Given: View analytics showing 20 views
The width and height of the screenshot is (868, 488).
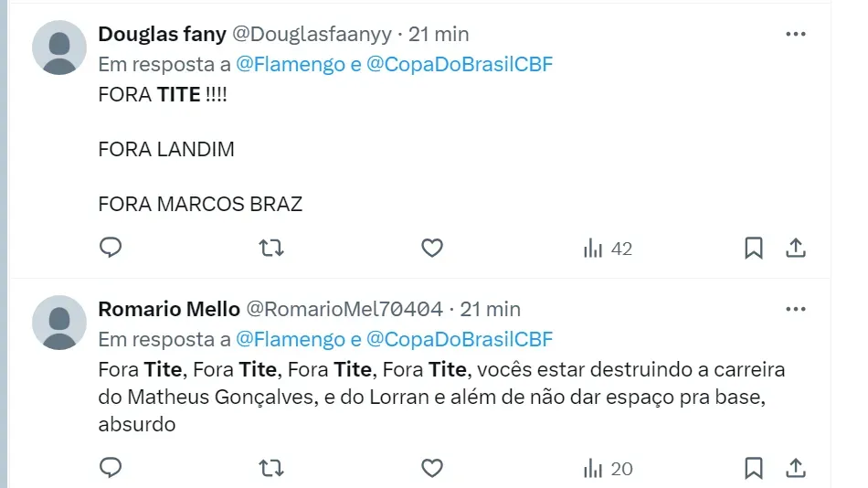Looking at the screenshot, I should (608, 469).
